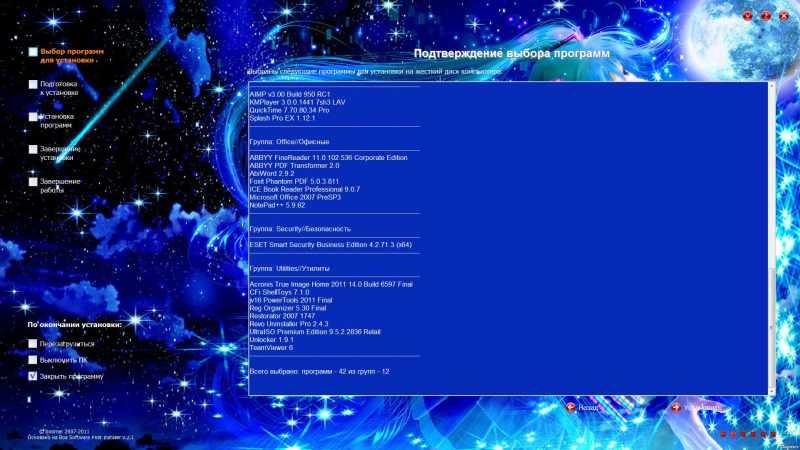800x450 pixels.
Task: Click the 'NotePad++ 5.9.62' line
Action: pyautogui.click(x=278, y=205)
